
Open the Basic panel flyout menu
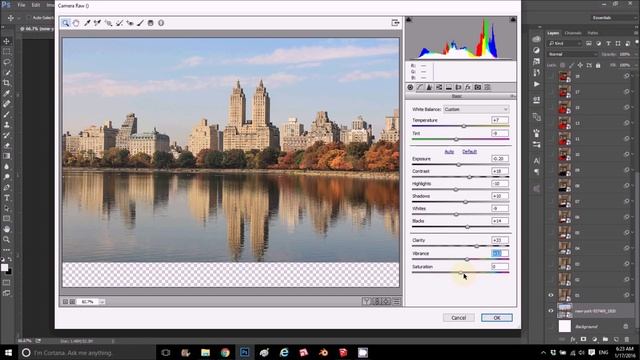pos(513,96)
